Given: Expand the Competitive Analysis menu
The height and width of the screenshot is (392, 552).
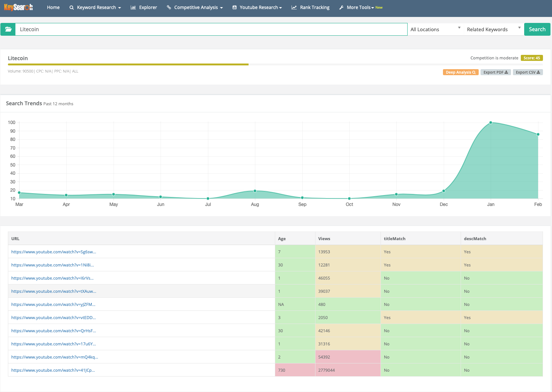Looking at the screenshot, I should [x=195, y=8].
